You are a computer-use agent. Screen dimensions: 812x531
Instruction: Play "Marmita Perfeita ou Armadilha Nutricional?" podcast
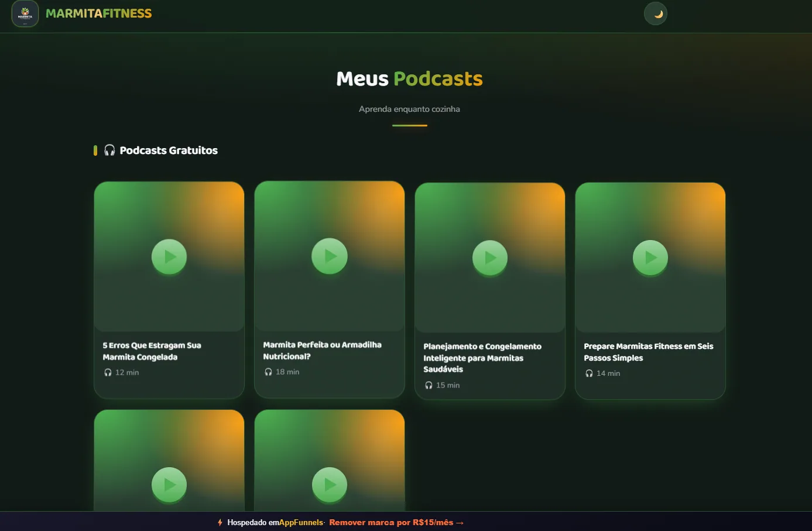[330, 256]
